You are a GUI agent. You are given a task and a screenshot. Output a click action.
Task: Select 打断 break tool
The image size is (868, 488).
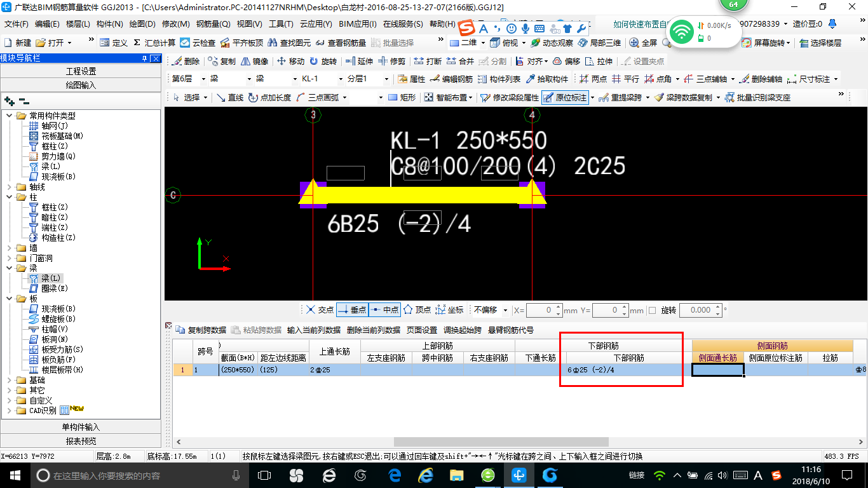click(428, 61)
